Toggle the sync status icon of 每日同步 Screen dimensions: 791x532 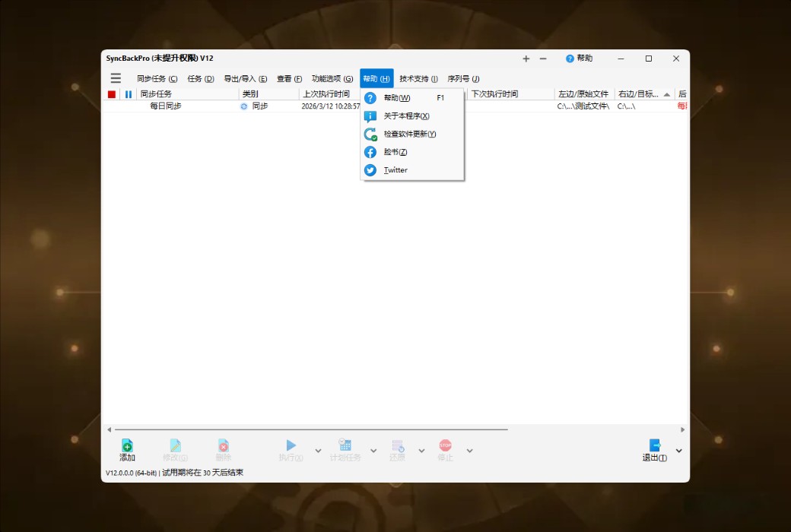pyautogui.click(x=244, y=106)
